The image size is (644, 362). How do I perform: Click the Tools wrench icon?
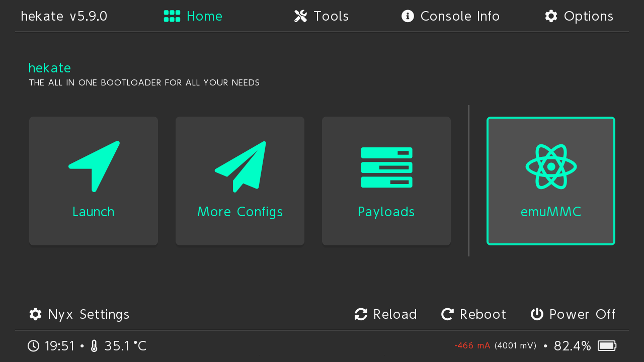(x=300, y=16)
